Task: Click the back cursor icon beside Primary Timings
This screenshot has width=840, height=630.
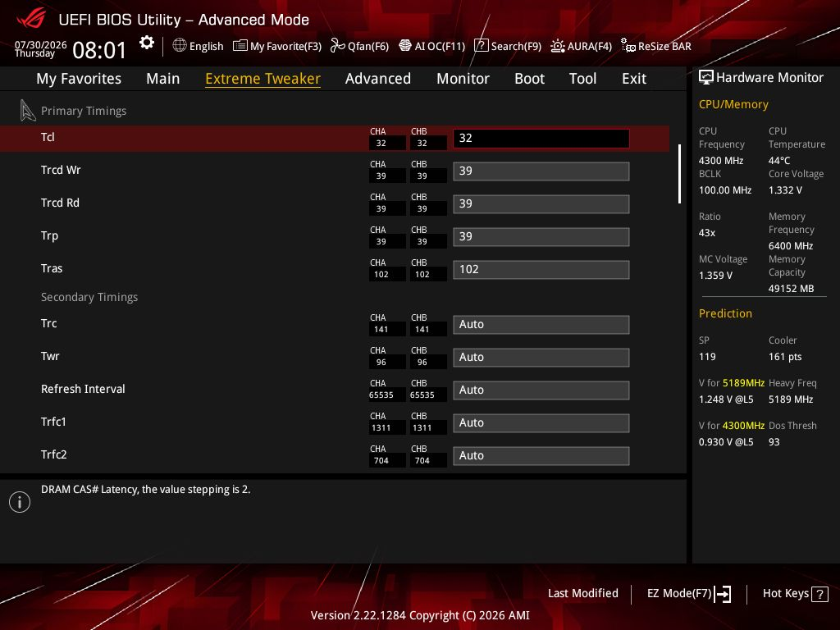Action: click(27, 111)
